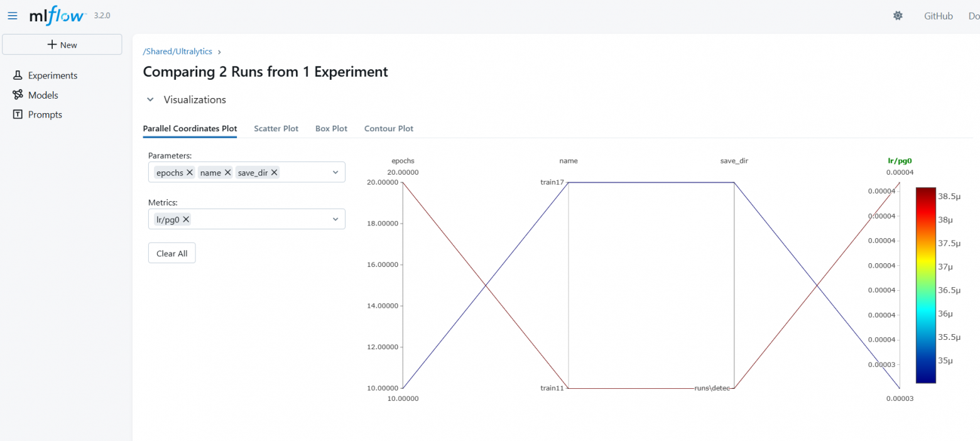Create new item with New button
Viewport: 980px width, 441px height.
62,45
